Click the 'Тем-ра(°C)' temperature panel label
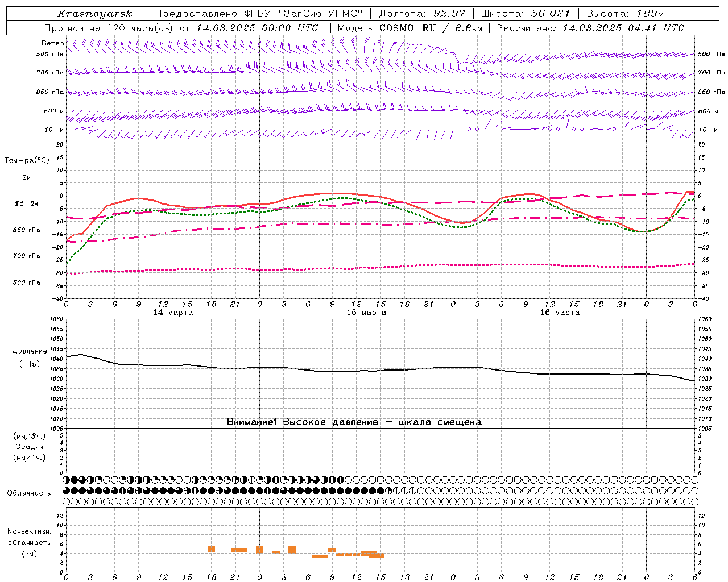Viewport: 728px width, 582px height. click(x=27, y=161)
